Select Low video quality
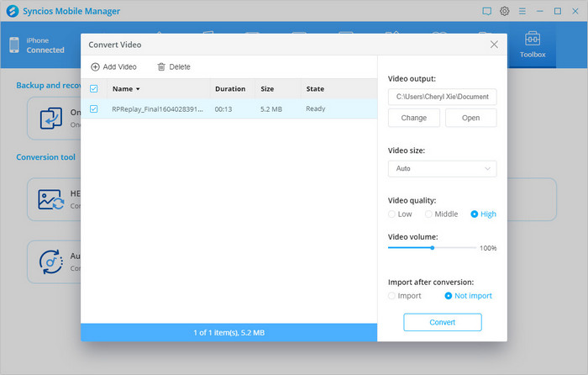The height and width of the screenshot is (375, 588). [x=391, y=214]
